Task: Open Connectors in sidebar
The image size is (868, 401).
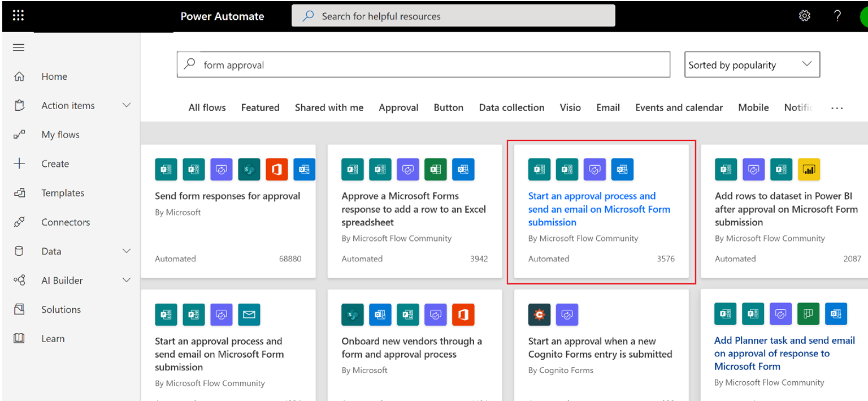Action: click(66, 222)
